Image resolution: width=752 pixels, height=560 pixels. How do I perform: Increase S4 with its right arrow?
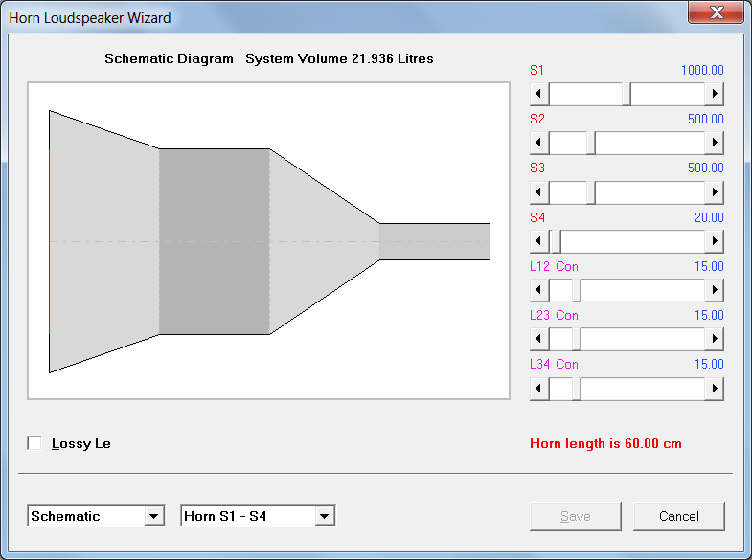714,240
